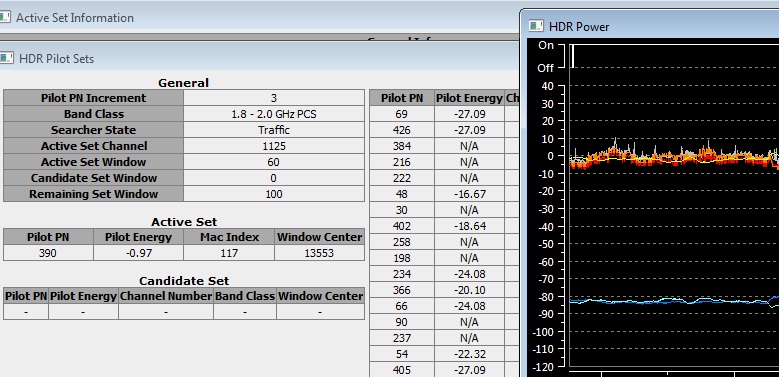779x377 pixels.
Task: Click the Pilot PN Increment label
Action: point(93,98)
